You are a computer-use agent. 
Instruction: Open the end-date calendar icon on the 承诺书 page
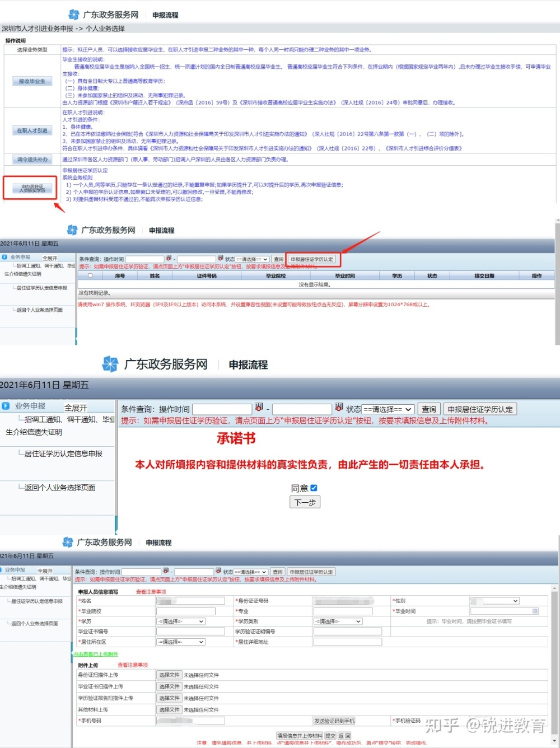339,407
